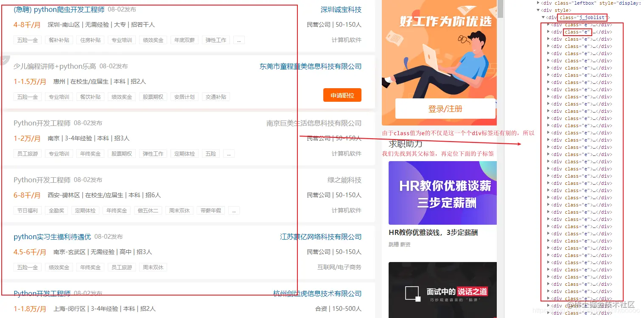
Task: Click the 安居计划 benefit tag
Action: (185, 97)
